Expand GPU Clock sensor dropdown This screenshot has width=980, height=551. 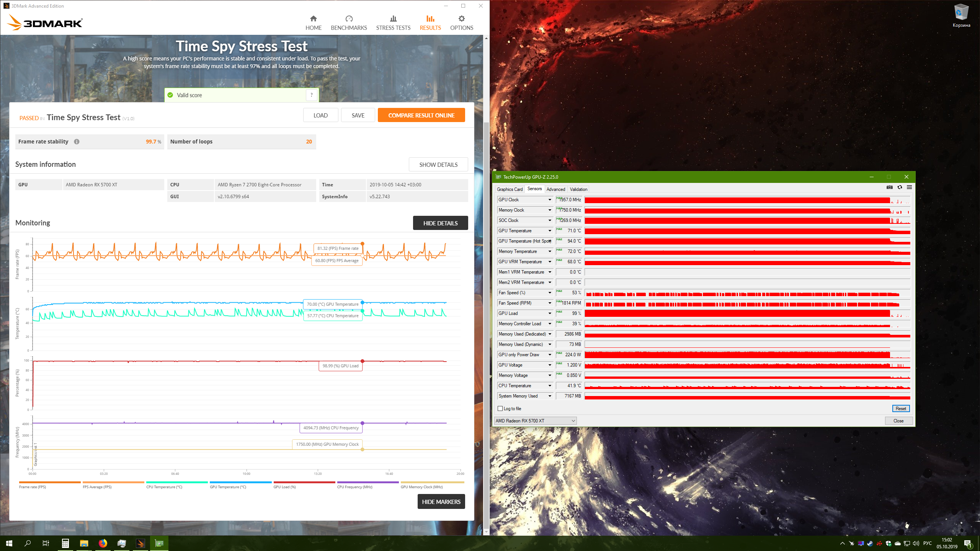tap(550, 200)
